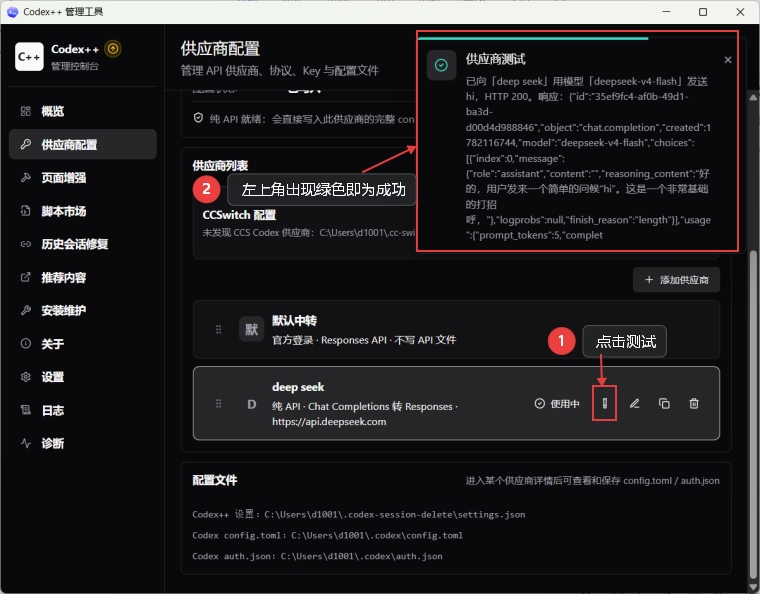Screen dimensions: 760x594
Task: Click the 默 avatar of 默认中转
Action: pyautogui.click(x=252, y=329)
